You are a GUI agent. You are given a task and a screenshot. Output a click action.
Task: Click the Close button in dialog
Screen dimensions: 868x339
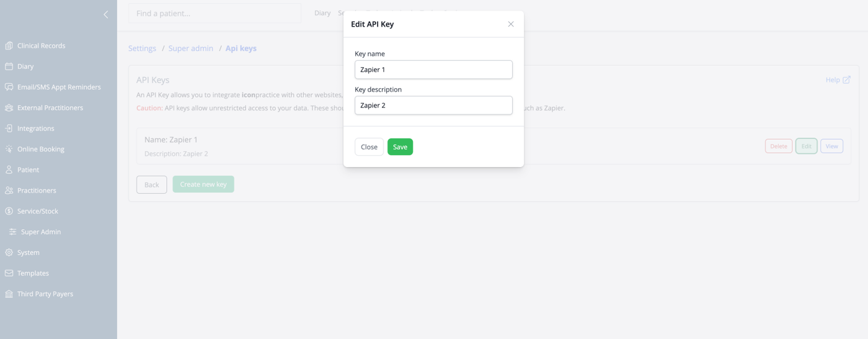tap(369, 147)
